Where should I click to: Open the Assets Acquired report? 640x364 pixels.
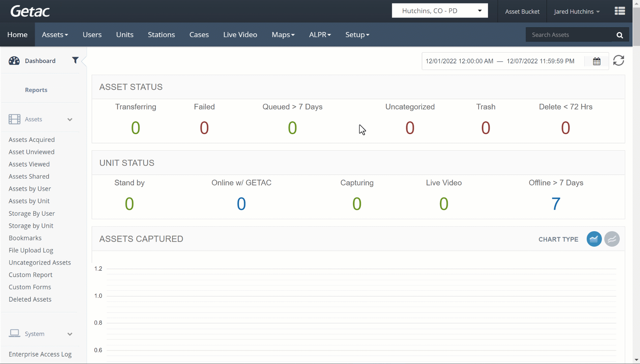point(32,140)
